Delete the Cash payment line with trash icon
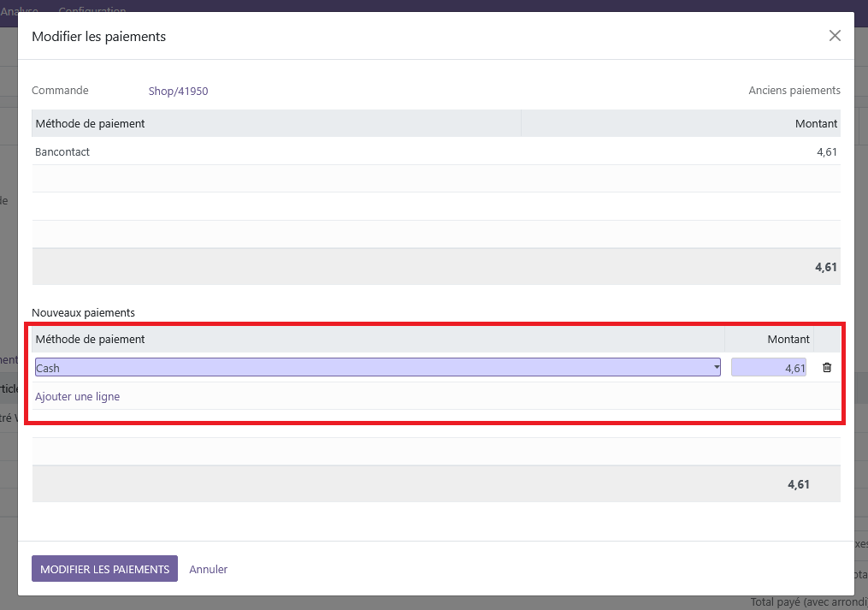868x610 pixels. click(x=827, y=367)
